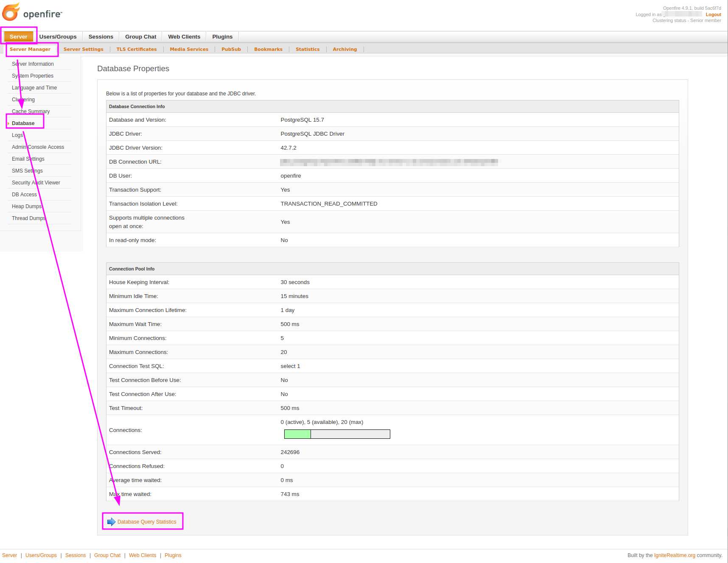Navigate to the Statistics submenu
The image size is (728, 563).
point(307,49)
